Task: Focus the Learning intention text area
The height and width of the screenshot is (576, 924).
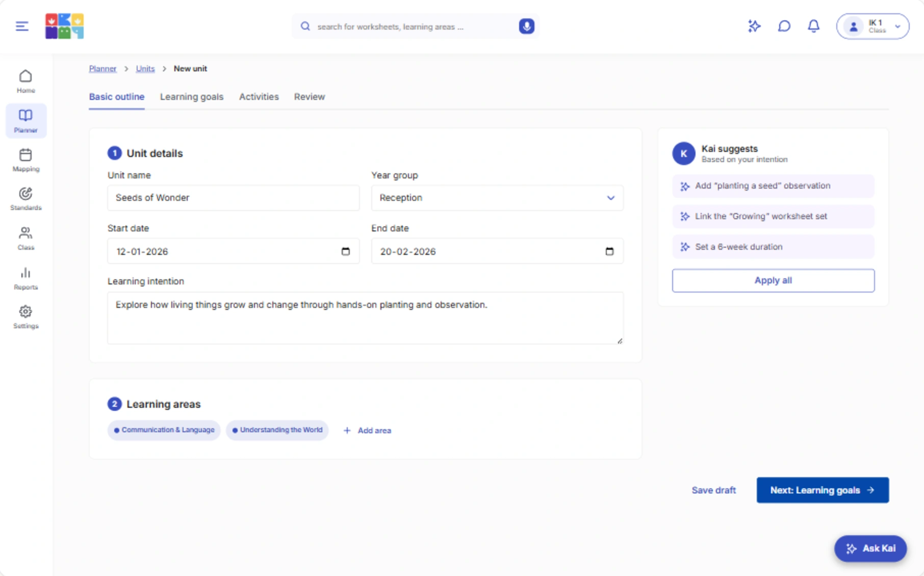Action: pos(365,318)
